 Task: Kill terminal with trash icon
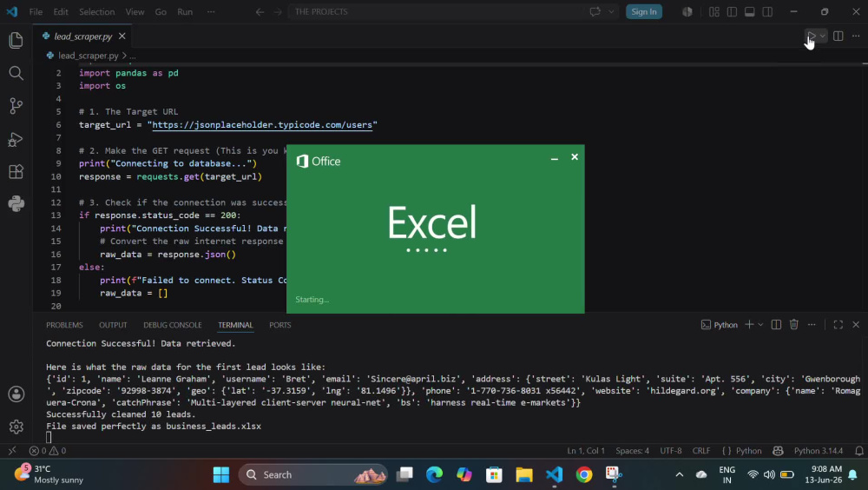click(x=794, y=324)
